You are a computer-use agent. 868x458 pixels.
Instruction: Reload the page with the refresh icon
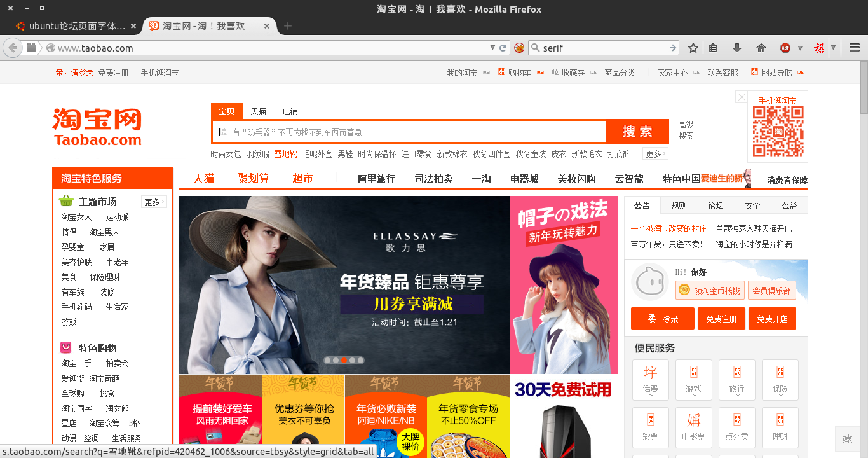pos(503,48)
